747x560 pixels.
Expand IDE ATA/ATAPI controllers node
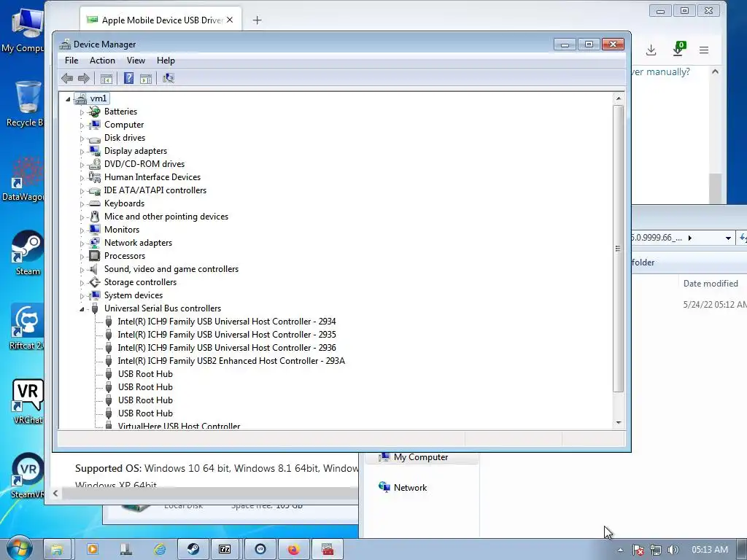click(82, 191)
